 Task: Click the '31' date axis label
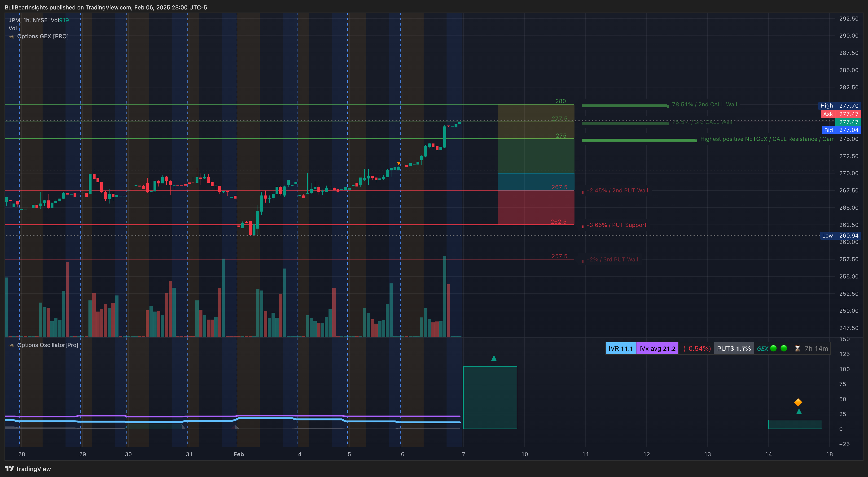[189, 455]
